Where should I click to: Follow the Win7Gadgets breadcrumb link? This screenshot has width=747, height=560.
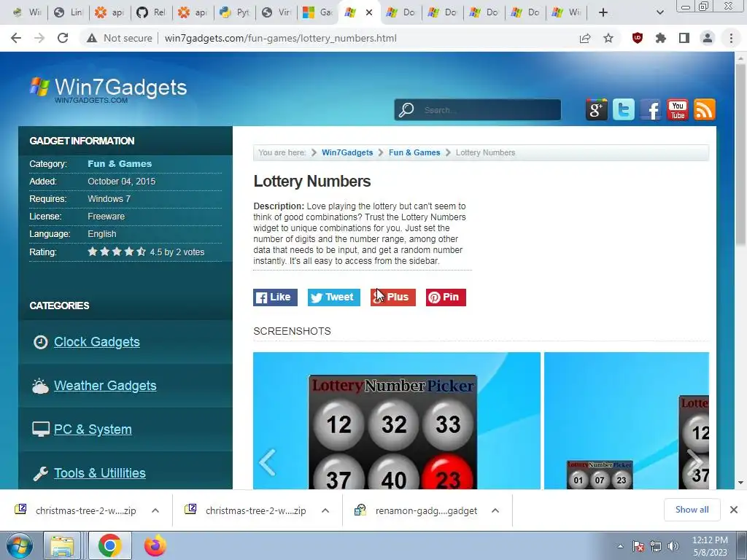[347, 153]
